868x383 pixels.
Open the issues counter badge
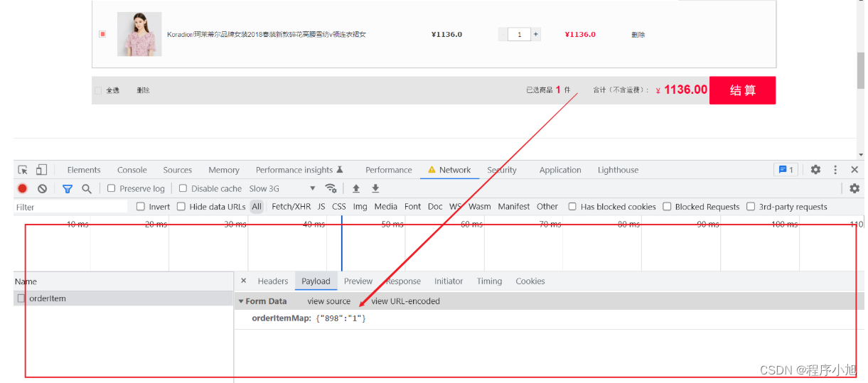point(785,170)
